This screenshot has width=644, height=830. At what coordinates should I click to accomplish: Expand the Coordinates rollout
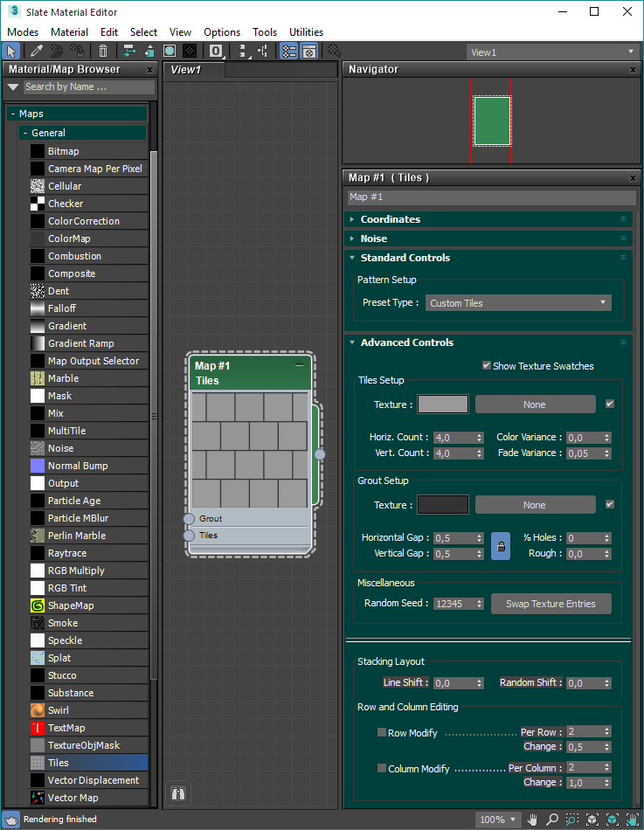pos(390,219)
